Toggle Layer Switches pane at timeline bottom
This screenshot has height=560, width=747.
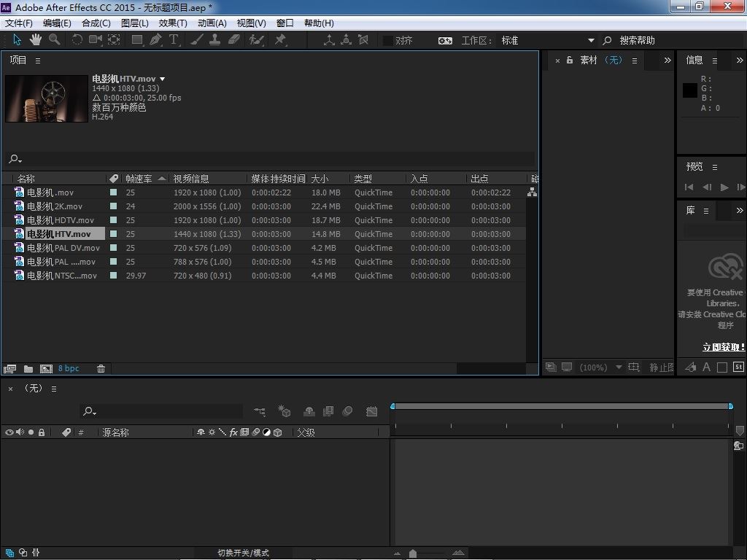[9, 553]
